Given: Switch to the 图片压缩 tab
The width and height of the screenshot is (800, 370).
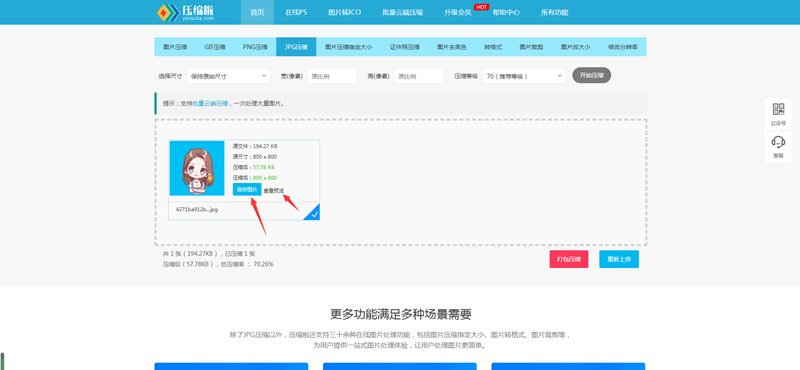Looking at the screenshot, I should tap(175, 47).
